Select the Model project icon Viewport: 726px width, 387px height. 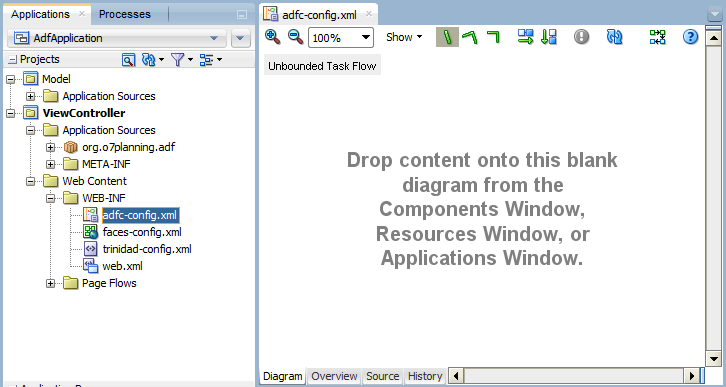(31, 79)
